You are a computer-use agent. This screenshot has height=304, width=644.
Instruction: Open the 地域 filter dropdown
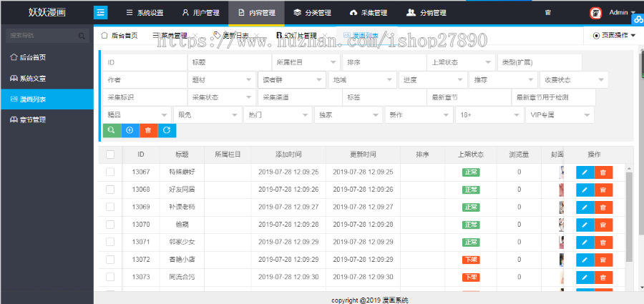click(363, 79)
